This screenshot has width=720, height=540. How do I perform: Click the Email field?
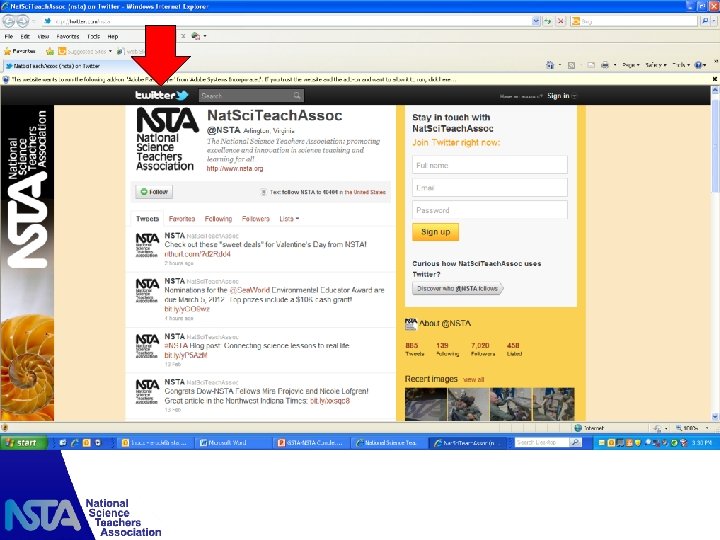pos(489,187)
